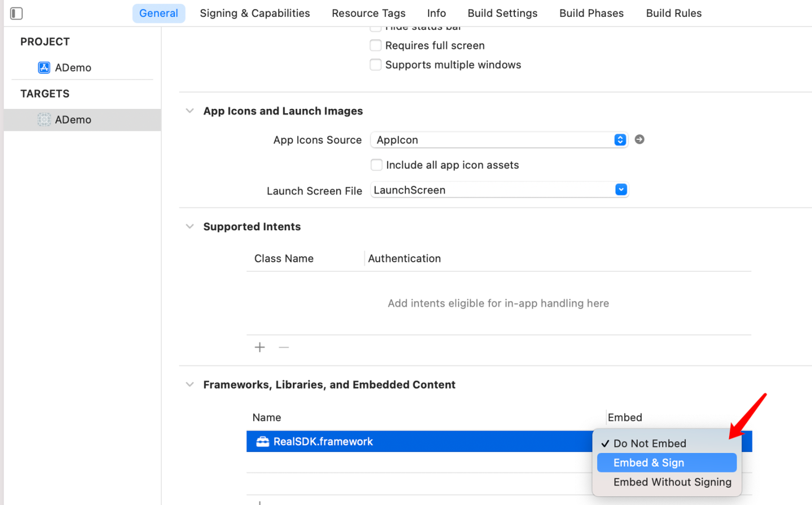812x505 pixels.
Task: Add a supported intent with plus icon
Action: click(259, 348)
